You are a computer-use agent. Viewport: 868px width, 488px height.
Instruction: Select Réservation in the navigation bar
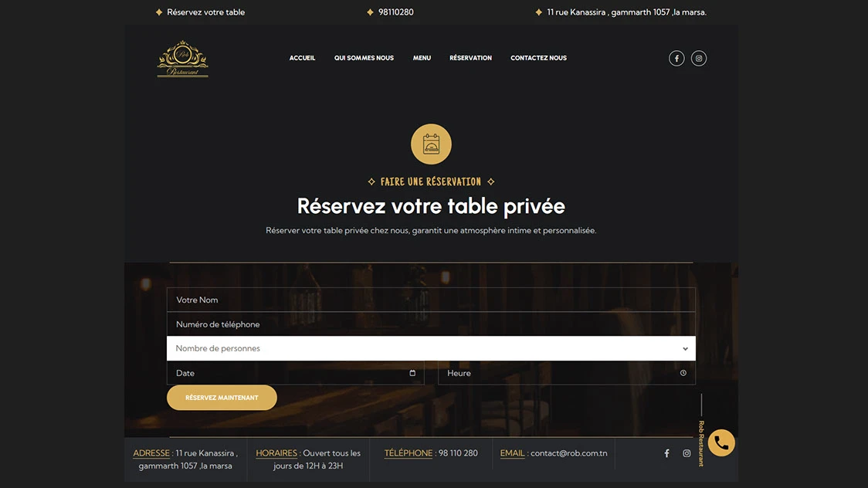pyautogui.click(x=470, y=58)
